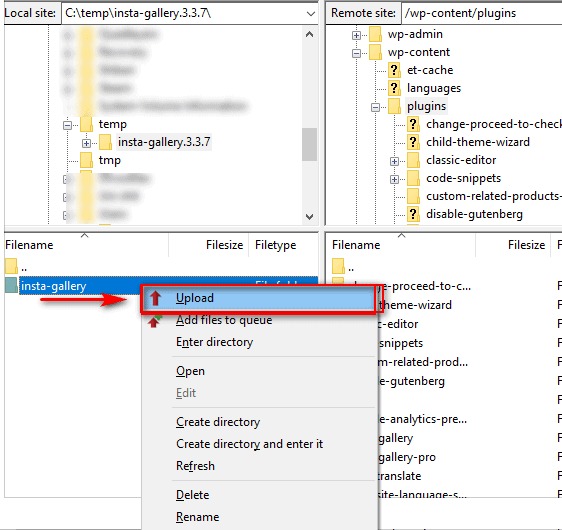Collapse the wp-content remote folder
Viewport: 562px width, 530px height.
pos(356,53)
